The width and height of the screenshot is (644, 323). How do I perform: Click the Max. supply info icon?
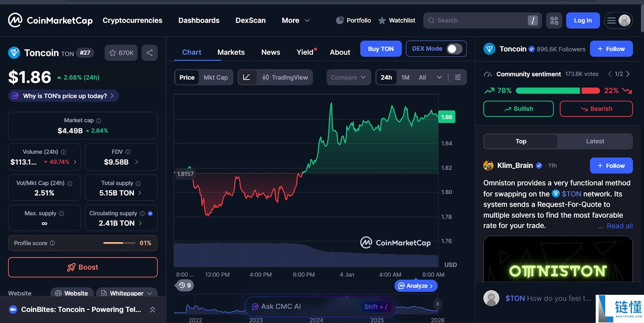click(61, 213)
